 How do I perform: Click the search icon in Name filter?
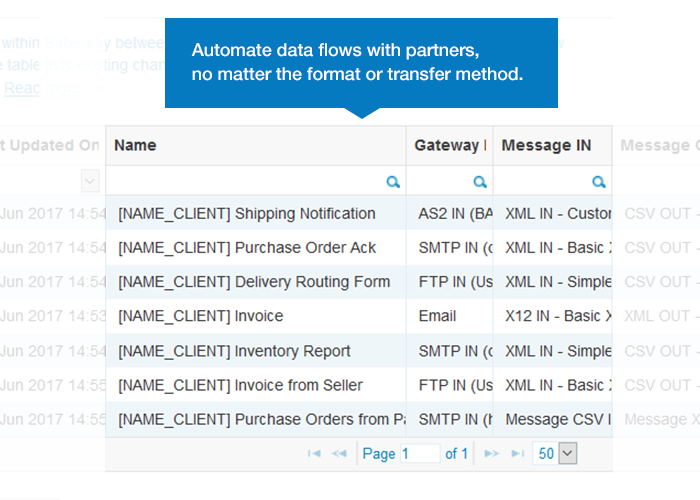click(393, 182)
